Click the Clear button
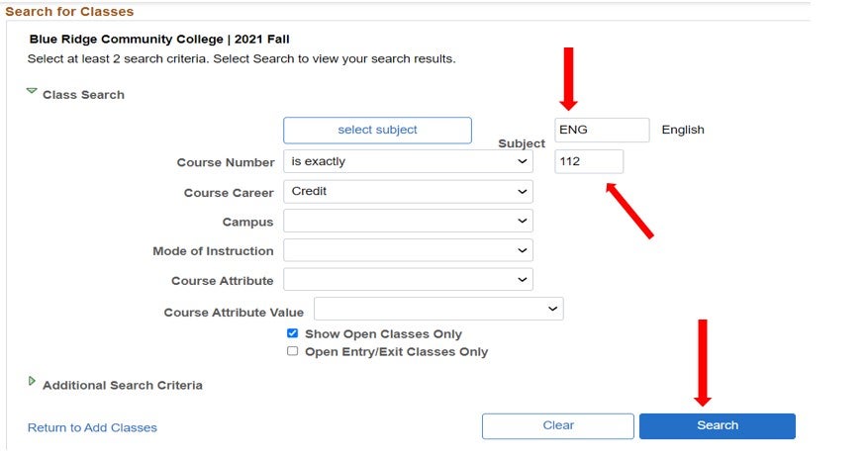 coord(558,425)
